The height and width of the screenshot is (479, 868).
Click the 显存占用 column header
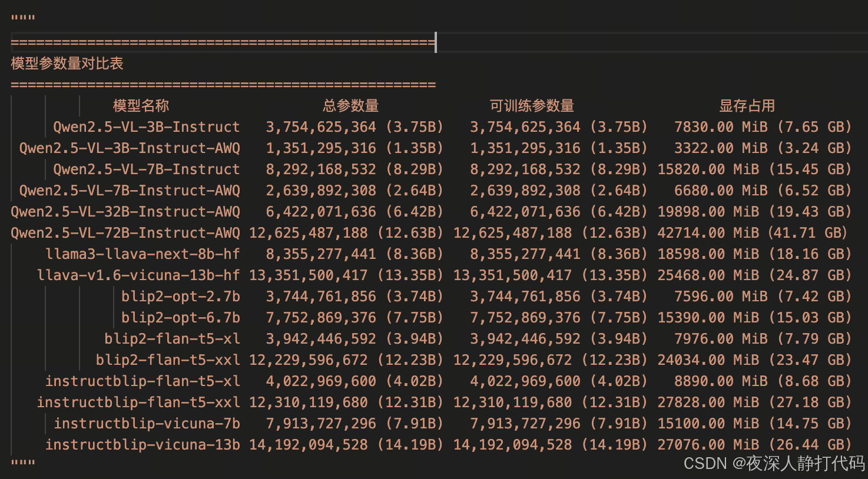(x=747, y=106)
